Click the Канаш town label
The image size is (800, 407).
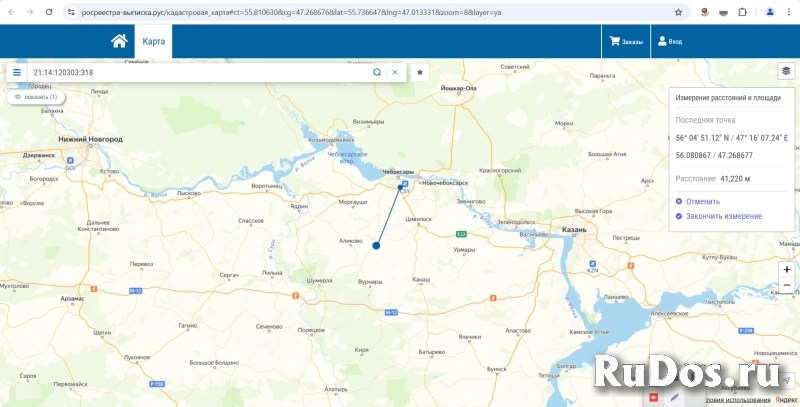421,280
